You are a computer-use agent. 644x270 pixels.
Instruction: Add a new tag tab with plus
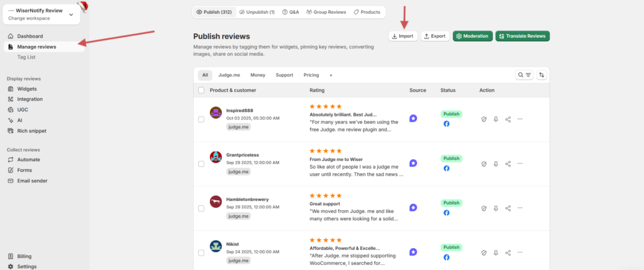pyautogui.click(x=331, y=75)
